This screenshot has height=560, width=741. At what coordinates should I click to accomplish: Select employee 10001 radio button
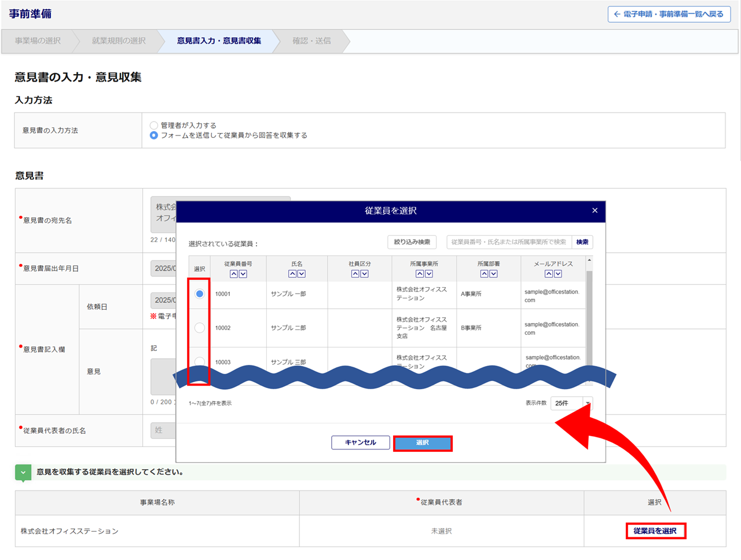pos(200,294)
